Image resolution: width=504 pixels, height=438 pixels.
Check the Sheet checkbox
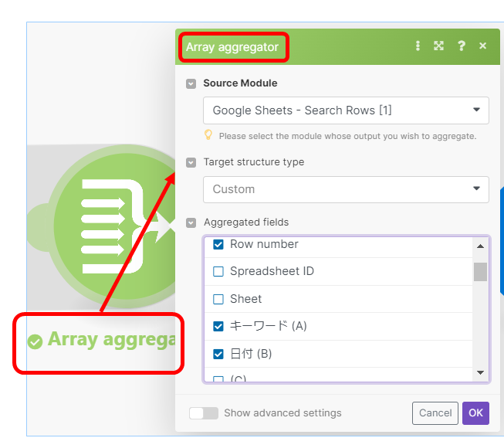pos(218,299)
